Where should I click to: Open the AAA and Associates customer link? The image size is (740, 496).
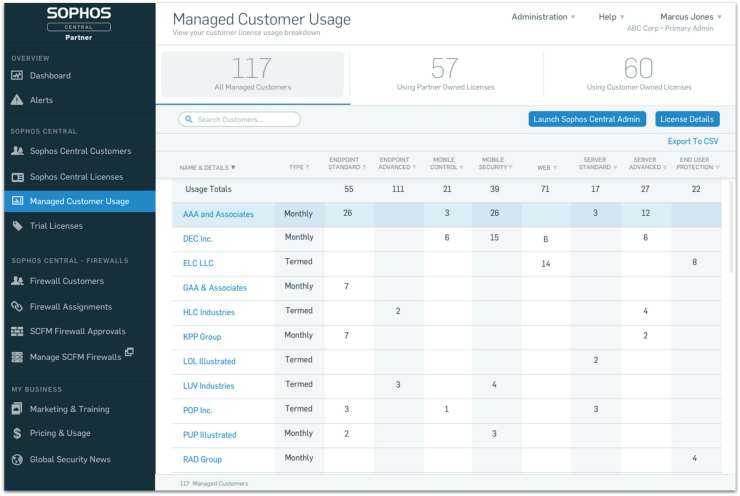[218, 214]
